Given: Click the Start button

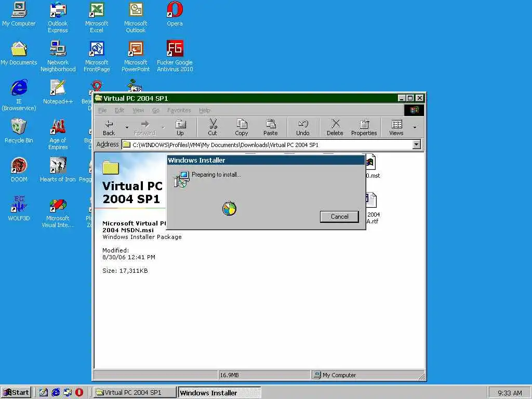Looking at the screenshot, I should (16, 393).
